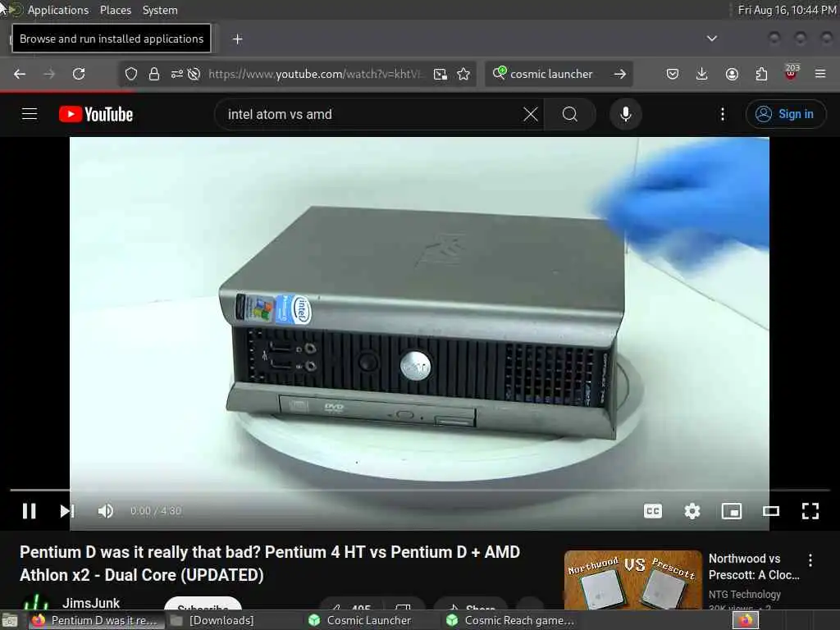Start voice search with microphone
Image resolution: width=840 pixels, height=630 pixels.
[626, 114]
